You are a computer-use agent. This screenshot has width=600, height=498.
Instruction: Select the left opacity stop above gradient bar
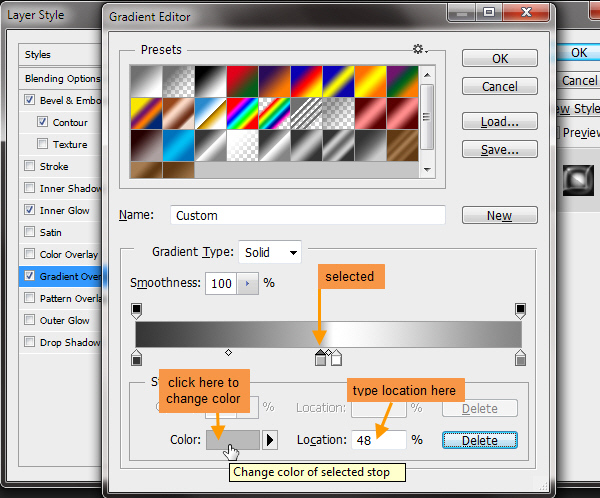click(137, 310)
